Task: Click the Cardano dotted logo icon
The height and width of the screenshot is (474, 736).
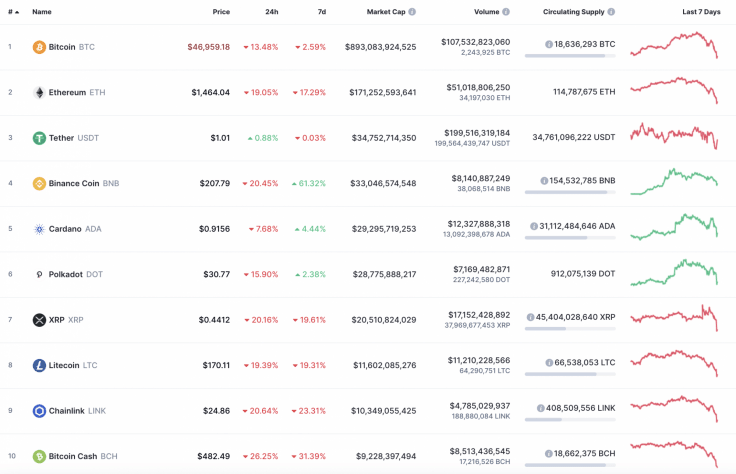Action: (x=39, y=229)
